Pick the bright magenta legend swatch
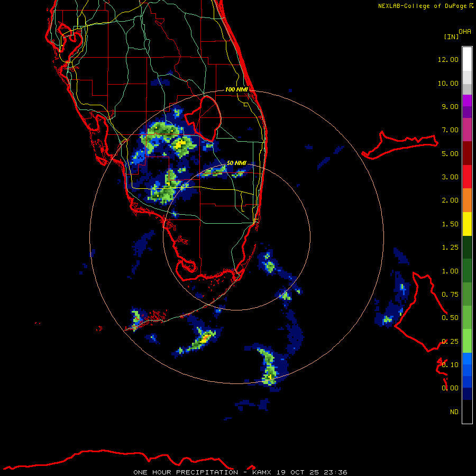 pyautogui.click(x=467, y=100)
